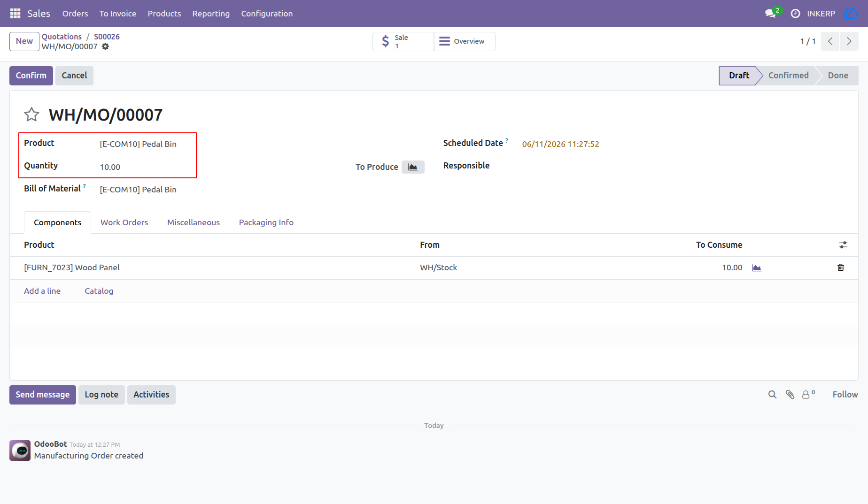Go to previous record arrow

(x=830, y=41)
